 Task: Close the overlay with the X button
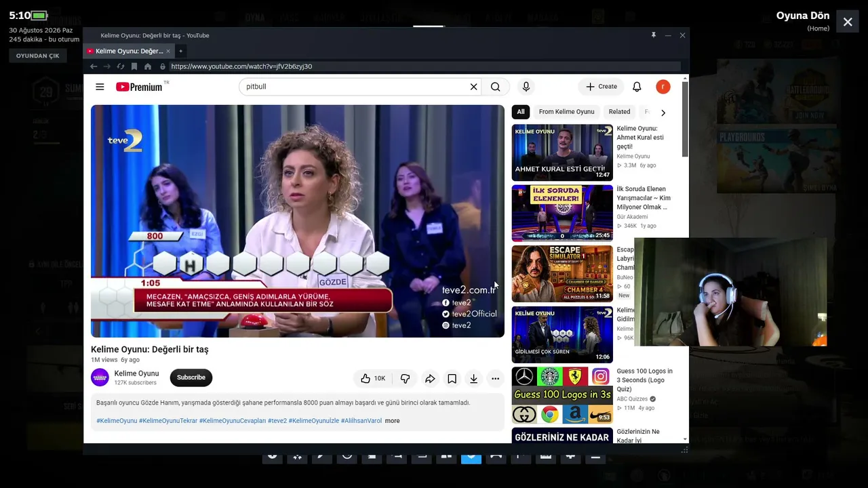tap(848, 22)
